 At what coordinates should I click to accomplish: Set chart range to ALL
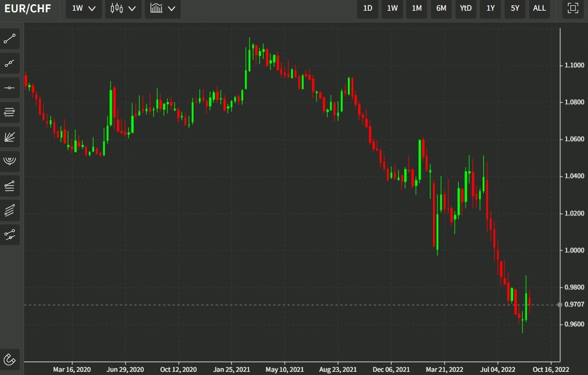[x=539, y=8]
